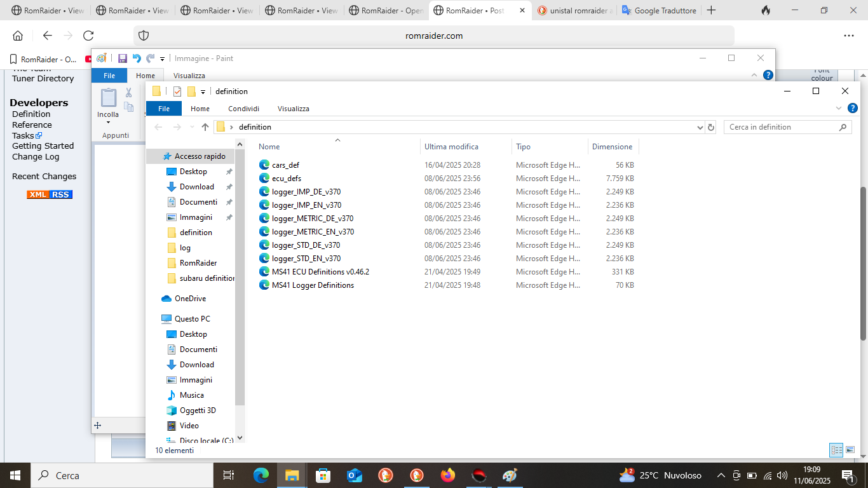
Task: Select the ecu_defs file
Action: (x=286, y=179)
